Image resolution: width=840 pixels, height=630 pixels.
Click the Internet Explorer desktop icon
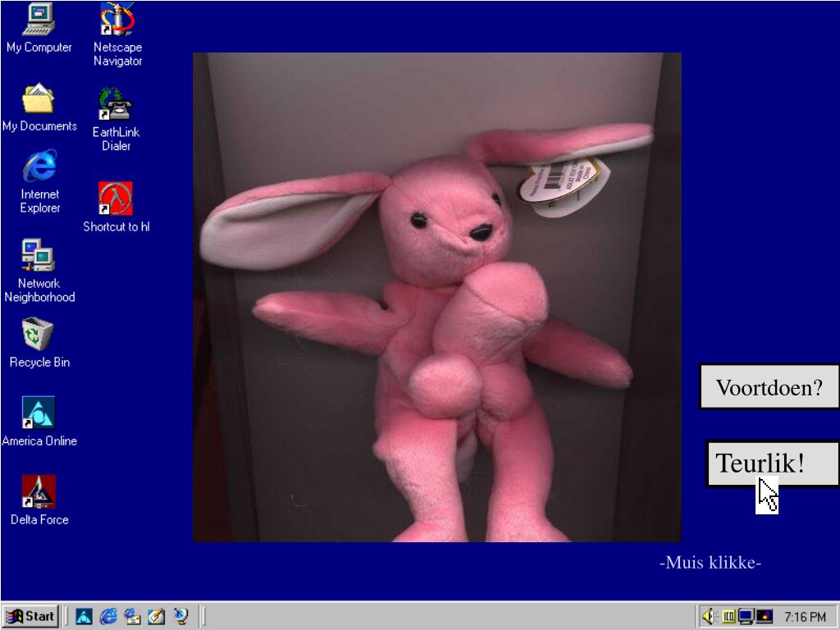tap(39, 167)
